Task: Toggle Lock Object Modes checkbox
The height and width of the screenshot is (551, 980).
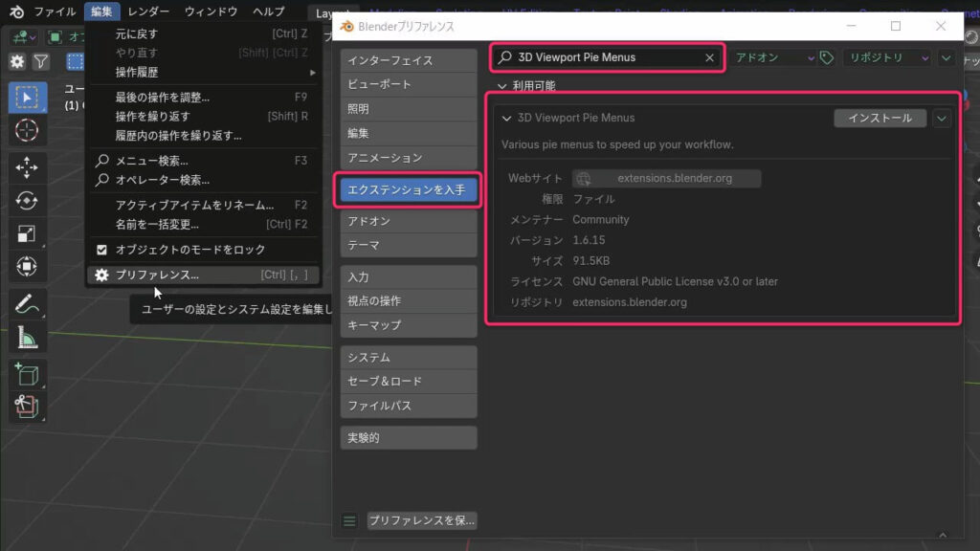Action: click(101, 250)
